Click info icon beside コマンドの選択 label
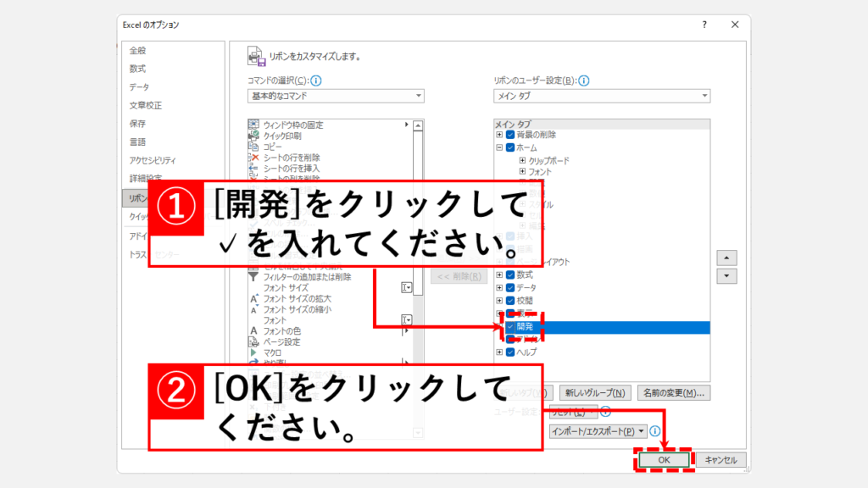Image resolution: width=868 pixels, height=488 pixels. click(x=316, y=81)
